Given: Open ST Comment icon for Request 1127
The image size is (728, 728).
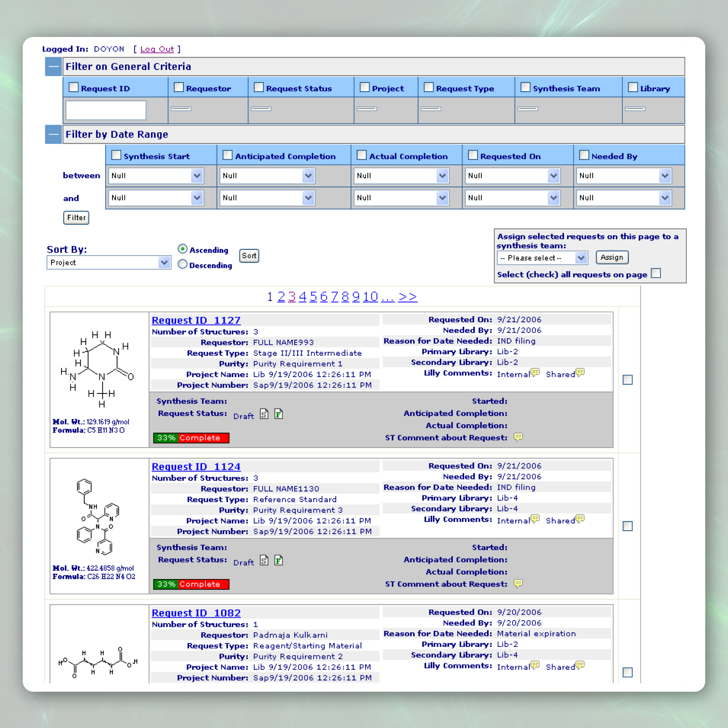Looking at the screenshot, I should (x=518, y=437).
